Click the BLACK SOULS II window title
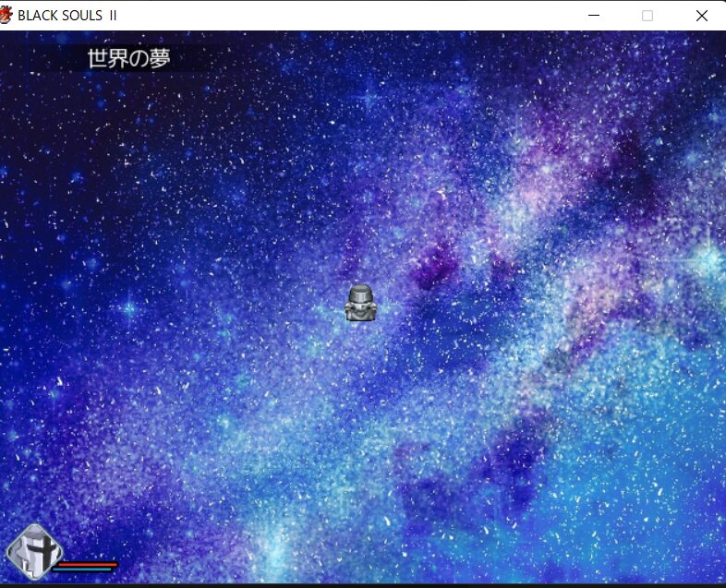This screenshot has width=726, height=588. (x=67, y=16)
